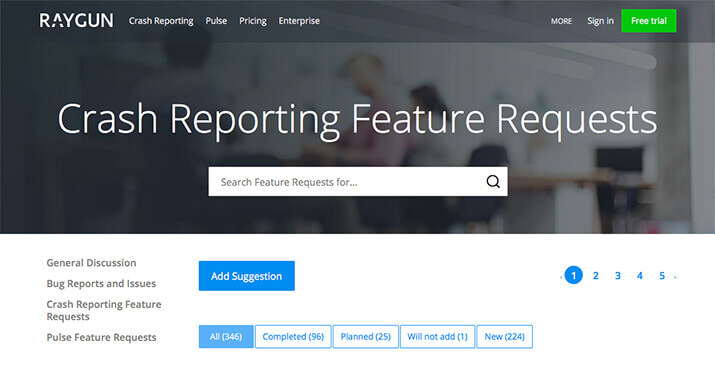Open Crash Reporting Feature Requests sidebar link
This screenshot has height=369, width=715.
104,310
